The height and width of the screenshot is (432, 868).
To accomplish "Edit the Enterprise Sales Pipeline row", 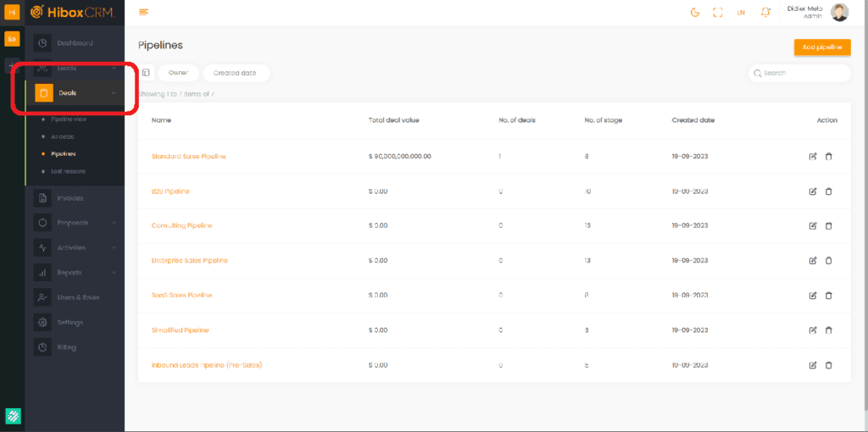I will tap(813, 261).
